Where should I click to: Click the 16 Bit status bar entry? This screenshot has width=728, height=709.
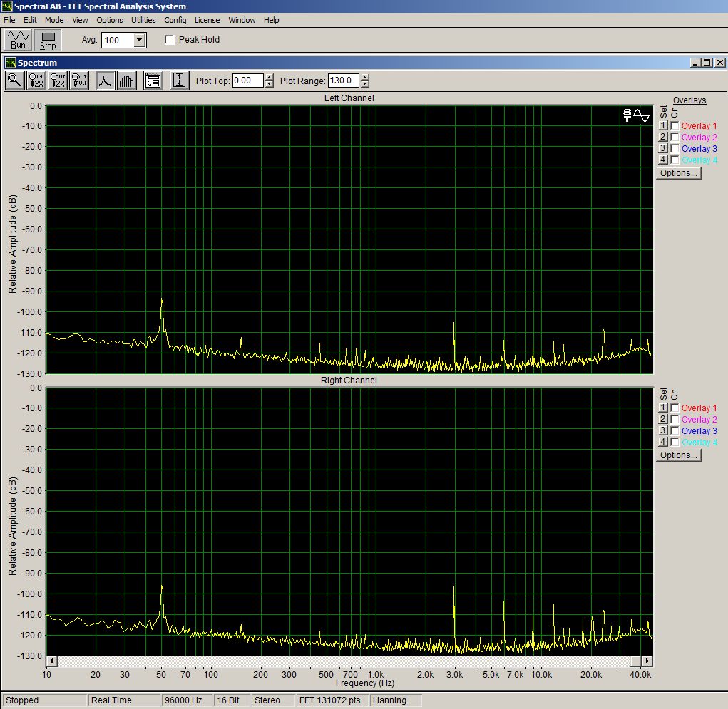[x=232, y=700]
